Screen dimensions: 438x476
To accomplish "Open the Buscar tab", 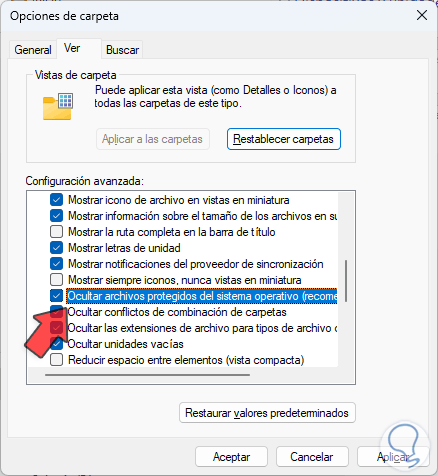I will [x=122, y=50].
